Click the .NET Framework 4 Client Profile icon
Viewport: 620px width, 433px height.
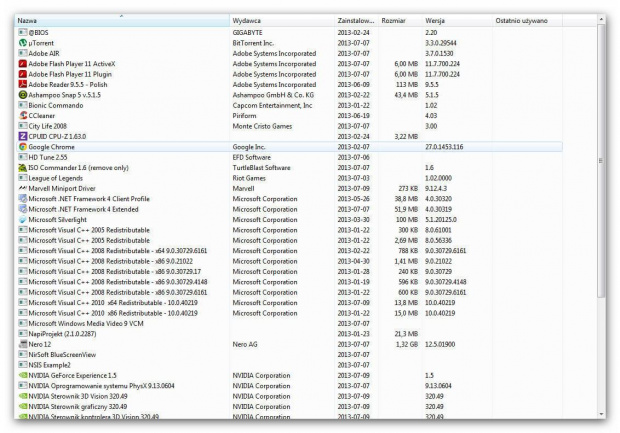tap(23, 199)
